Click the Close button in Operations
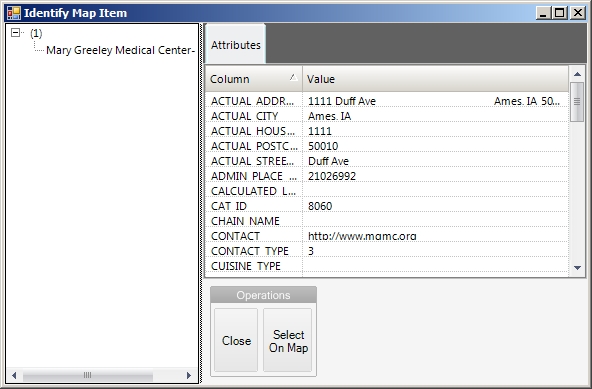The height and width of the screenshot is (389, 592). point(236,340)
